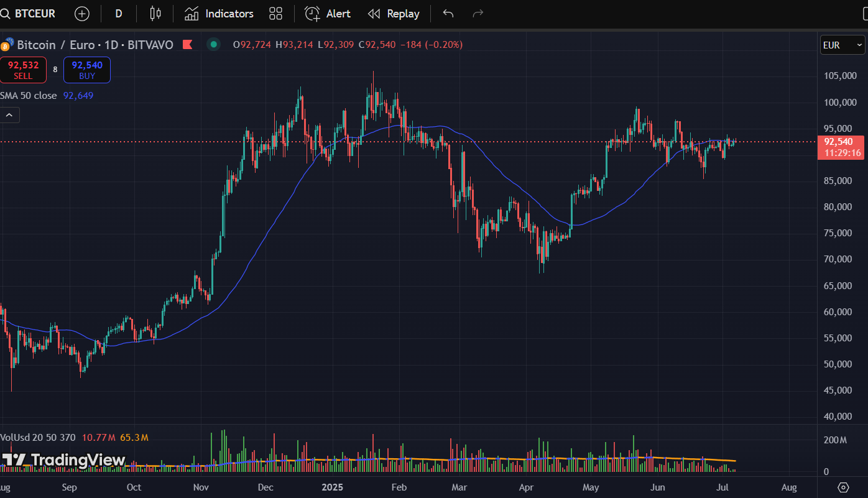Click the low value L92,309

[336, 45]
